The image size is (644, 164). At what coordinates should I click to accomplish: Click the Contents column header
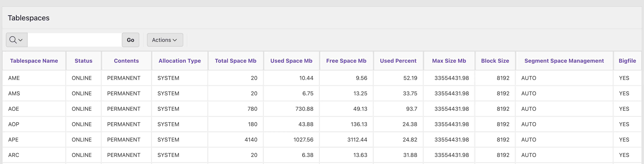point(126,61)
